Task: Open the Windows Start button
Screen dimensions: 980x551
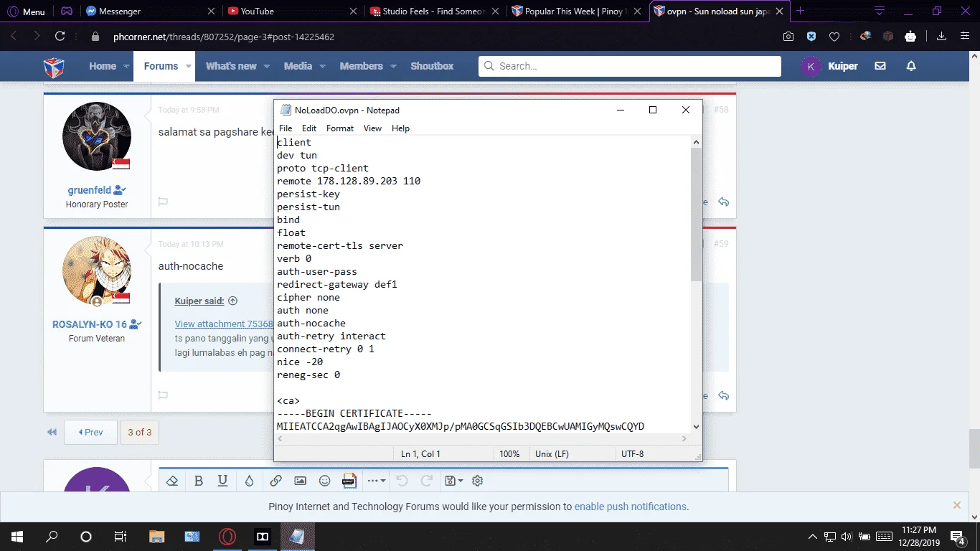Action: pos(17,537)
